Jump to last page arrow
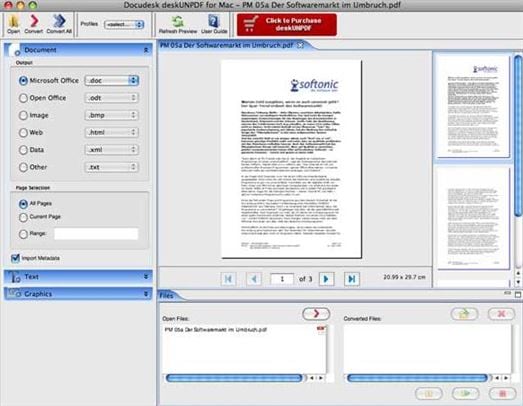The height and width of the screenshot is (406, 523). click(352, 279)
